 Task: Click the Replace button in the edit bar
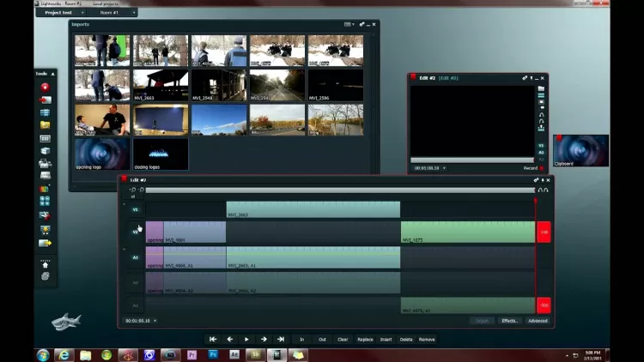(365, 339)
